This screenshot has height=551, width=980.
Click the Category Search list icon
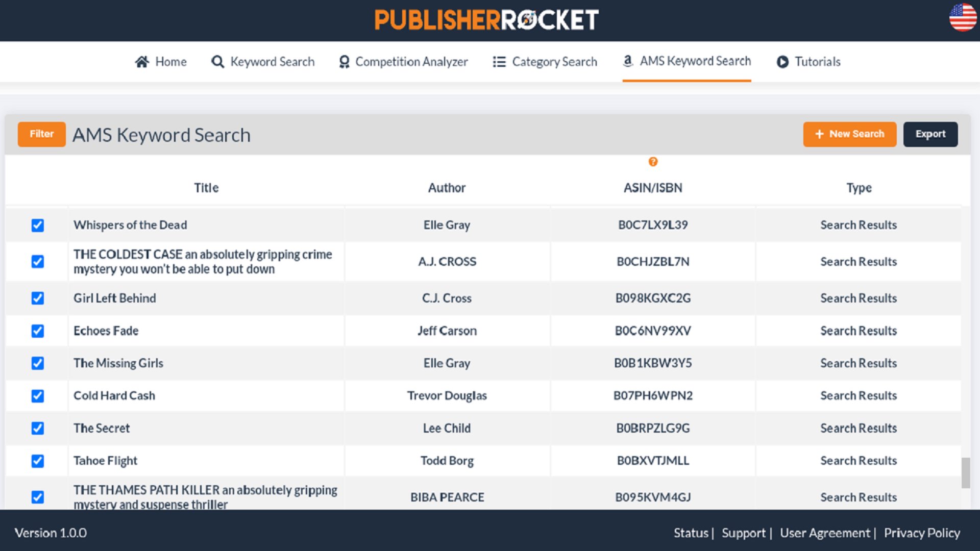point(499,61)
